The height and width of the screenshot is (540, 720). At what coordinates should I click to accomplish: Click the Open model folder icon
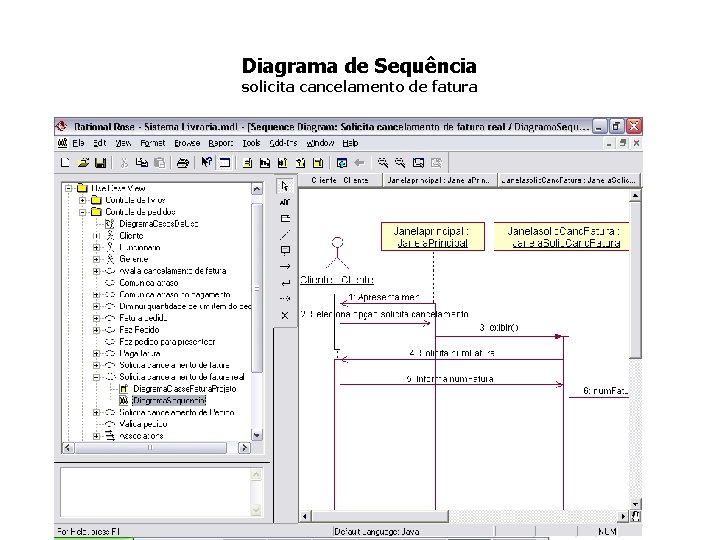pyautogui.click(x=83, y=162)
